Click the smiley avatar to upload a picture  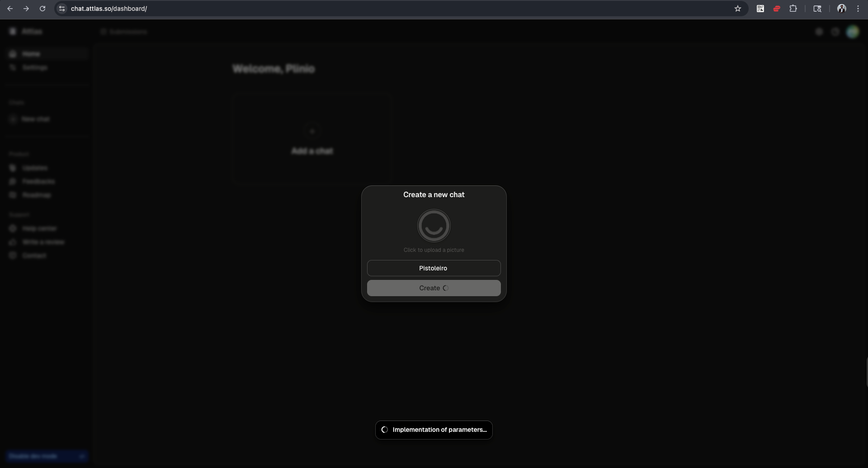[434, 226]
